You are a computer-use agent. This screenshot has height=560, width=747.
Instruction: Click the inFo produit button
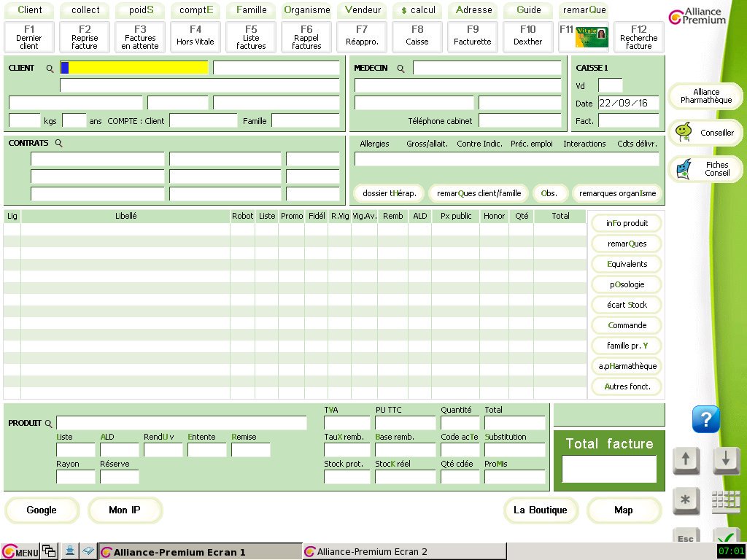pos(627,223)
